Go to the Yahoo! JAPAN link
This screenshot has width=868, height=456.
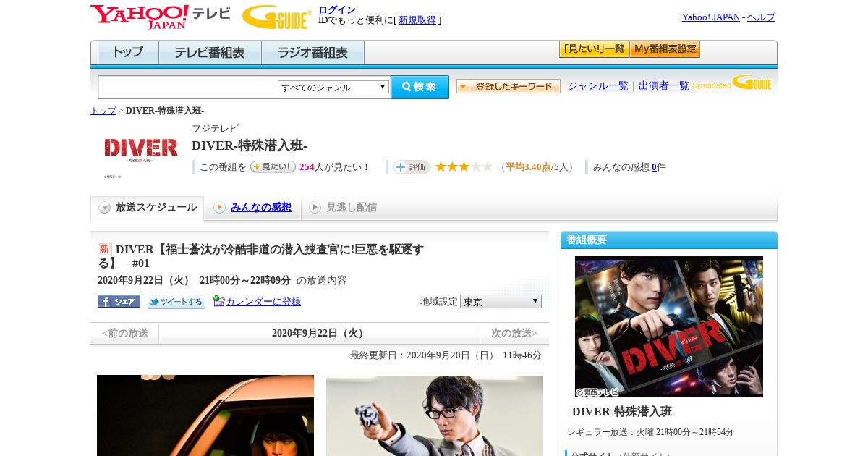pyautogui.click(x=710, y=17)
